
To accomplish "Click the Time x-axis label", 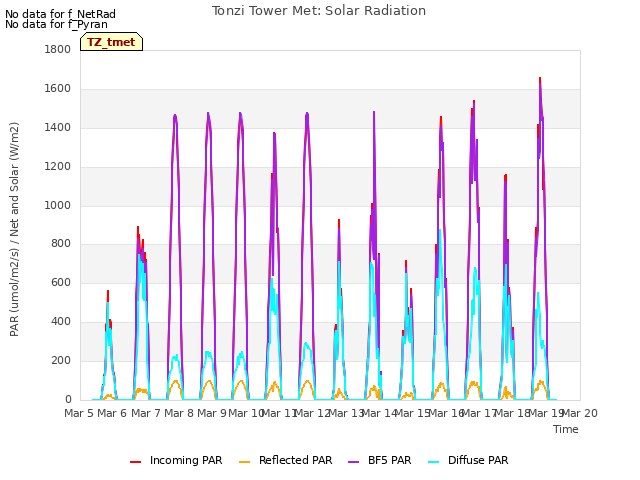I will [566, 429].
